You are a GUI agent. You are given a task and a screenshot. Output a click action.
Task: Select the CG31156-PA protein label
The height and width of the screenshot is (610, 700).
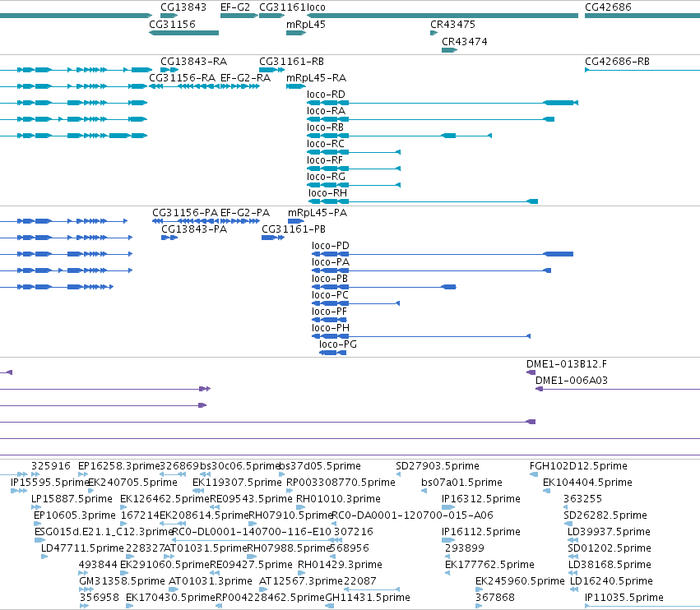[185, 212]
